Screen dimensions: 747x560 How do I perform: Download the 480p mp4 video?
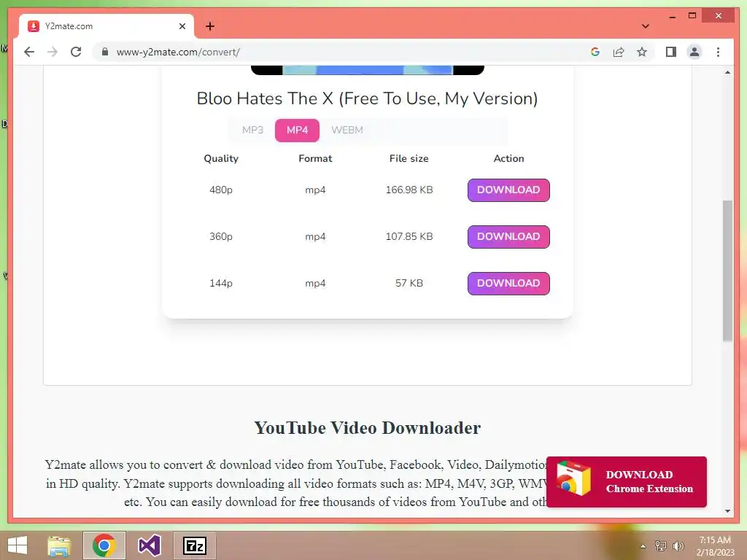click(508, 190)
